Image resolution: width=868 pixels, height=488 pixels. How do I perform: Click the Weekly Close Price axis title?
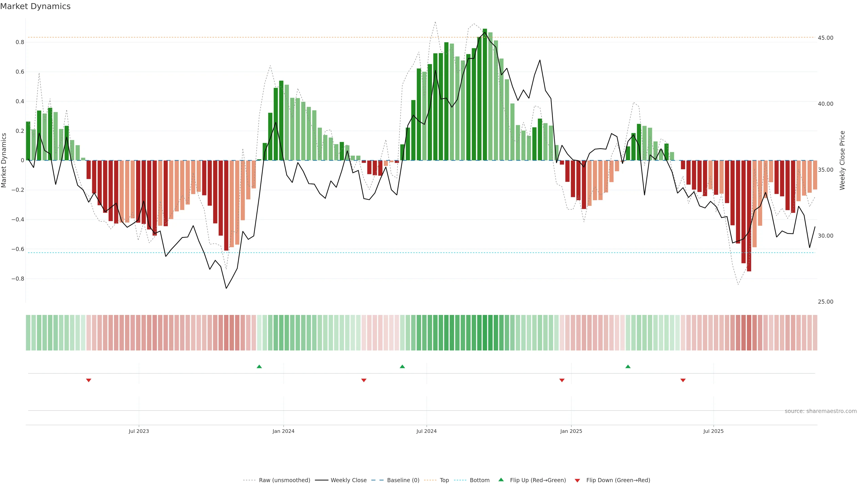[842, 160]
